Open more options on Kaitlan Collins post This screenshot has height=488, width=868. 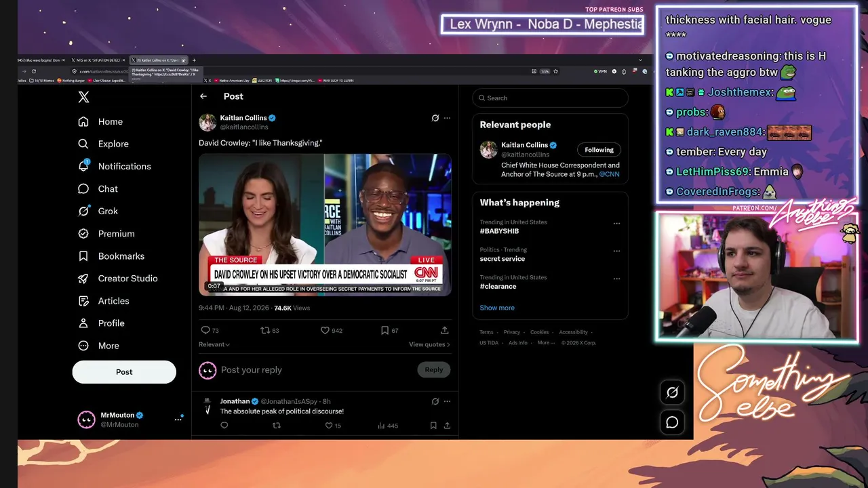(447, 118)
